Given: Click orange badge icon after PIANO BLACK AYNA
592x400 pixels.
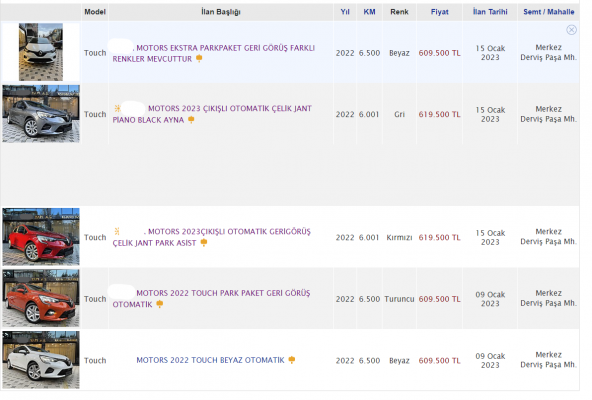Looking at the screenshot, I should point(191,120).
